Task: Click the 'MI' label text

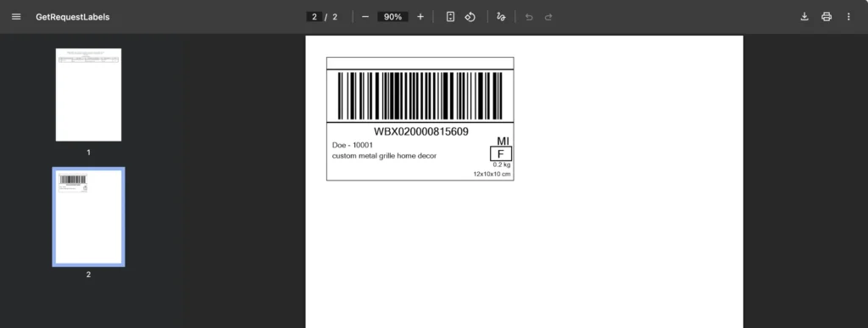Action: tap(503, 141)
